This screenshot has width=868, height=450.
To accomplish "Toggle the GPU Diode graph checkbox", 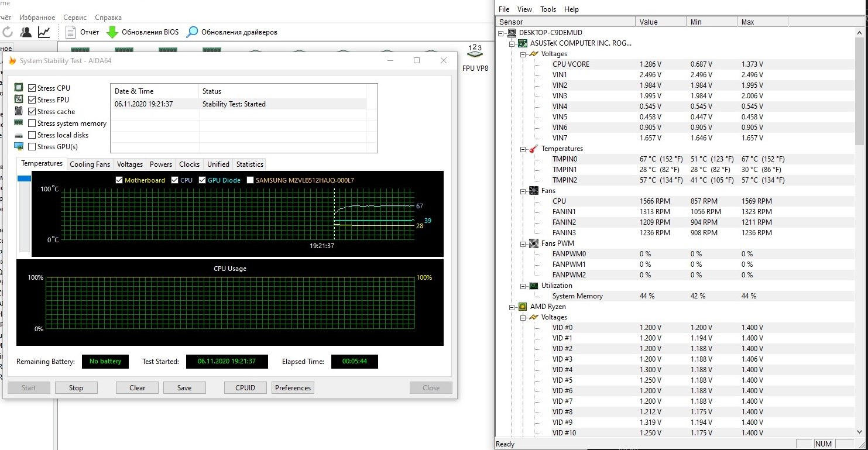I will click(x=203, y=180).
